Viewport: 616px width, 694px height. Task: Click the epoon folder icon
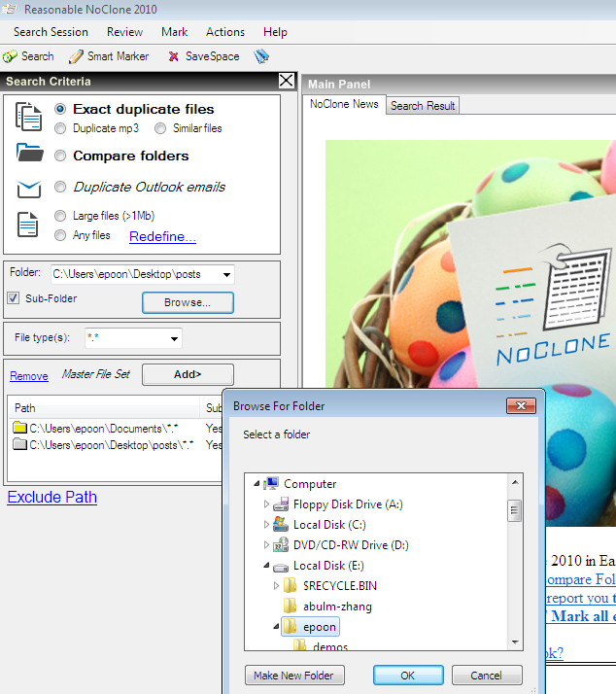tap(290, 626)
